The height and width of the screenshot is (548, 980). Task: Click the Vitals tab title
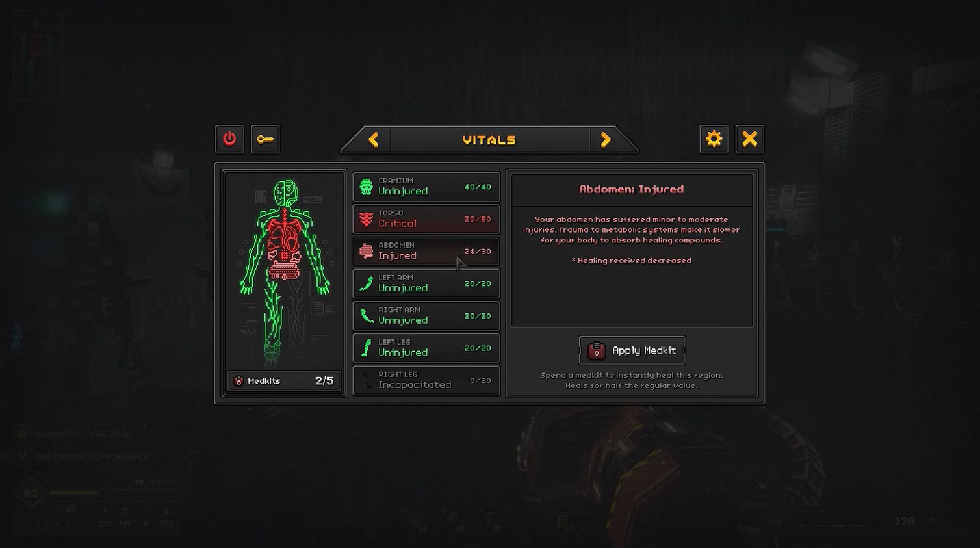point(489,140)
